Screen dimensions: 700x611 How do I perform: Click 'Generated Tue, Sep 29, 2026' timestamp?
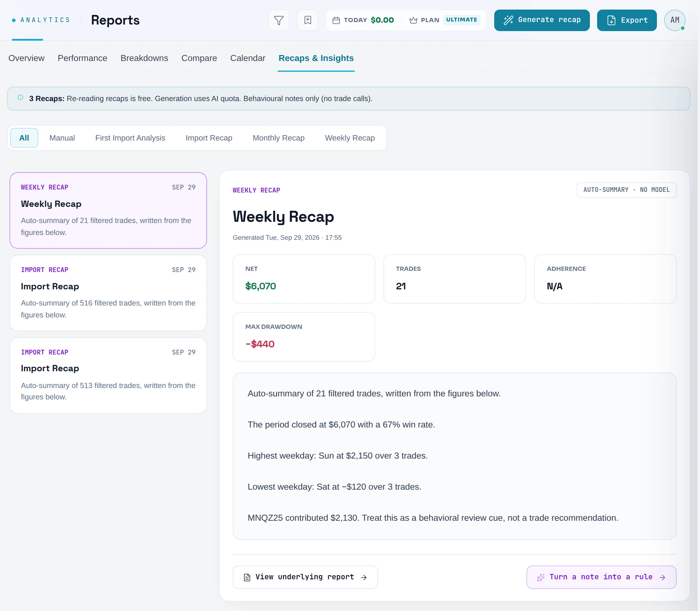pos(287,238)
